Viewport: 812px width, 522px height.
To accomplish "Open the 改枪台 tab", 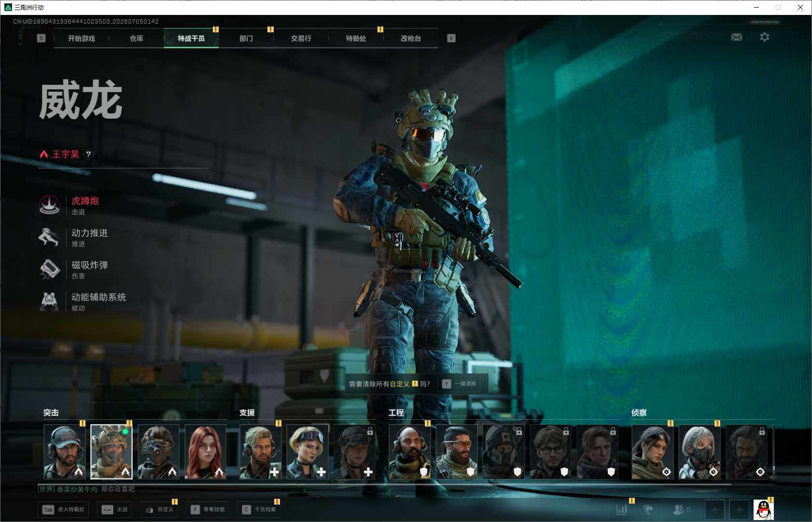I will (x=411, y=38).
